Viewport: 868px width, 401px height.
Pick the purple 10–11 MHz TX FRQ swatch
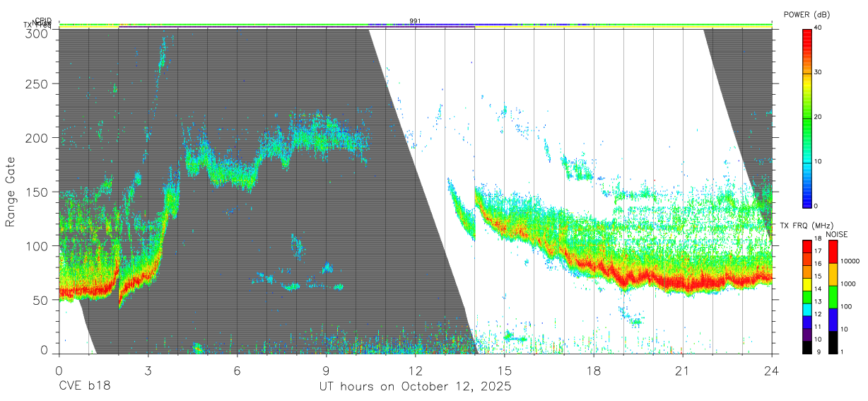point(807,333)
